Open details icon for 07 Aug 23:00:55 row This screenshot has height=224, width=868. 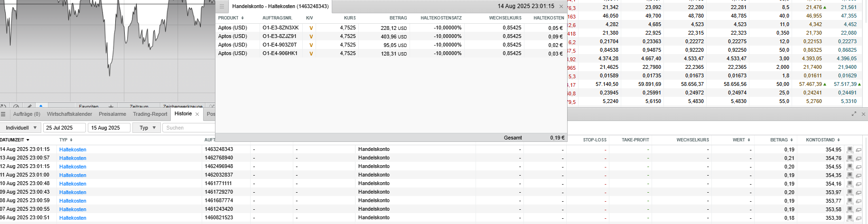850,209
